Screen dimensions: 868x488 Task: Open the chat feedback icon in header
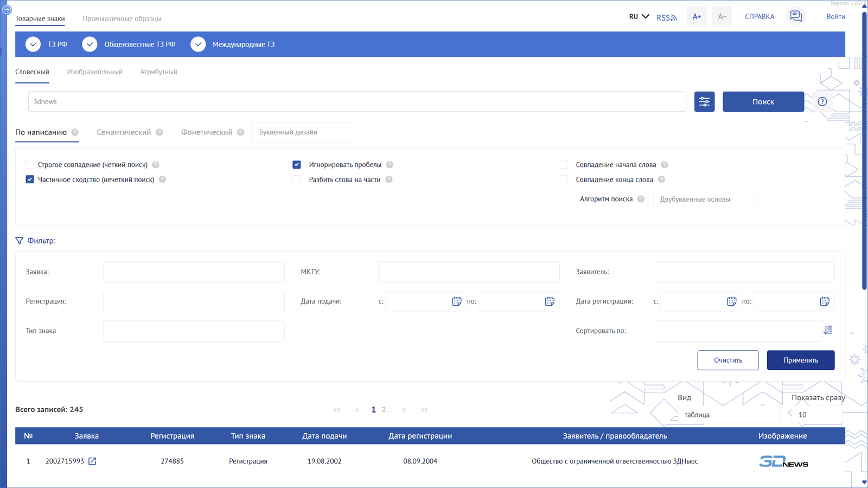tap(795, 17)
